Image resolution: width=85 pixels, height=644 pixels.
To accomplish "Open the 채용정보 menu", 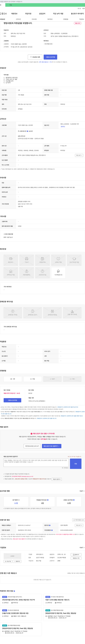I will tap(14, 14).
